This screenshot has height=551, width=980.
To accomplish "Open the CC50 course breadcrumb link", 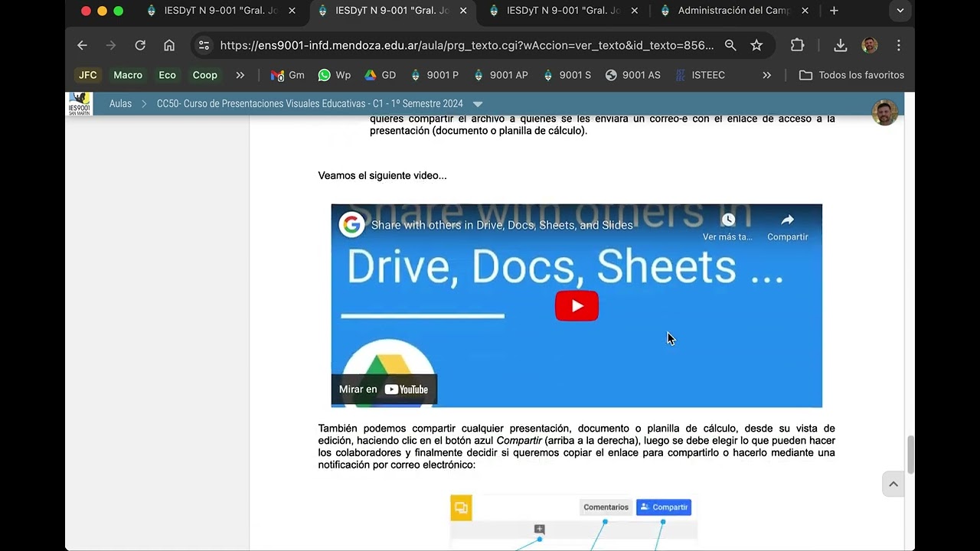I will pyautogui.click(x=310, y=103).
